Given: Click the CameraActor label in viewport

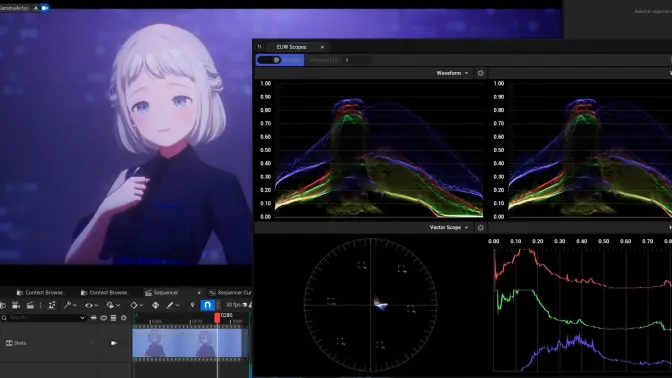Looking at the screenshot, I should tap(14, 8).
